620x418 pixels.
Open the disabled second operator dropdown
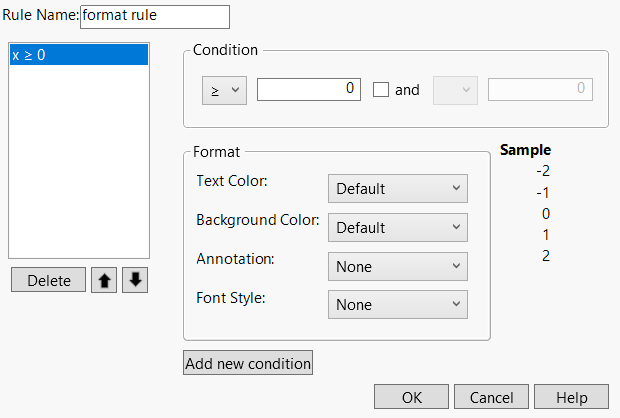[455, 90]
